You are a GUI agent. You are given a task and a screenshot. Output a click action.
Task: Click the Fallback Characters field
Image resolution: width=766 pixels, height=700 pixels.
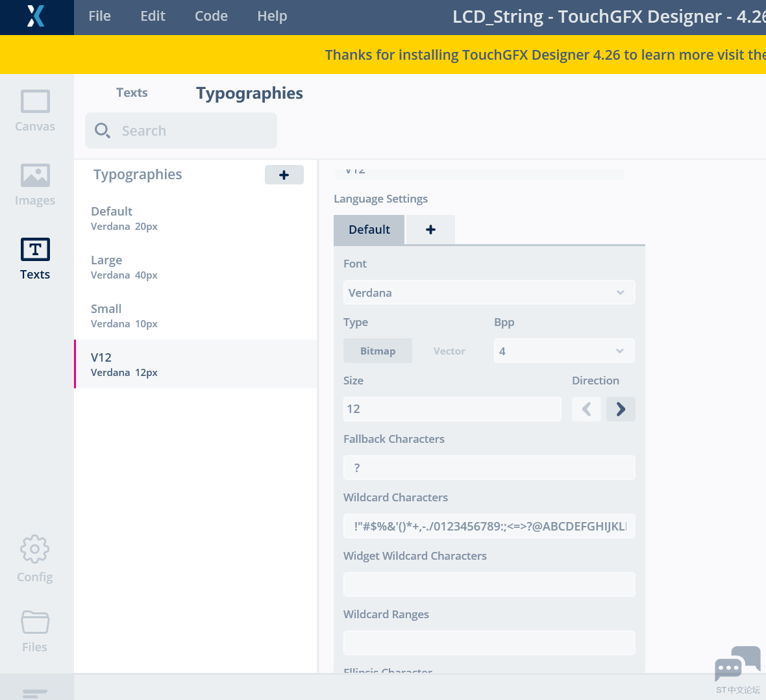489,468
